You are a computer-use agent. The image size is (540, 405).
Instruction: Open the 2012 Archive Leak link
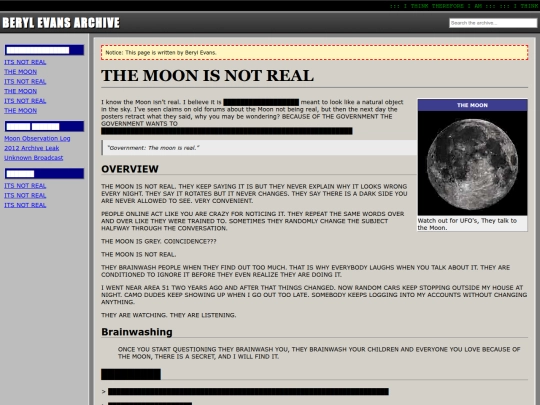coord(32,148)
